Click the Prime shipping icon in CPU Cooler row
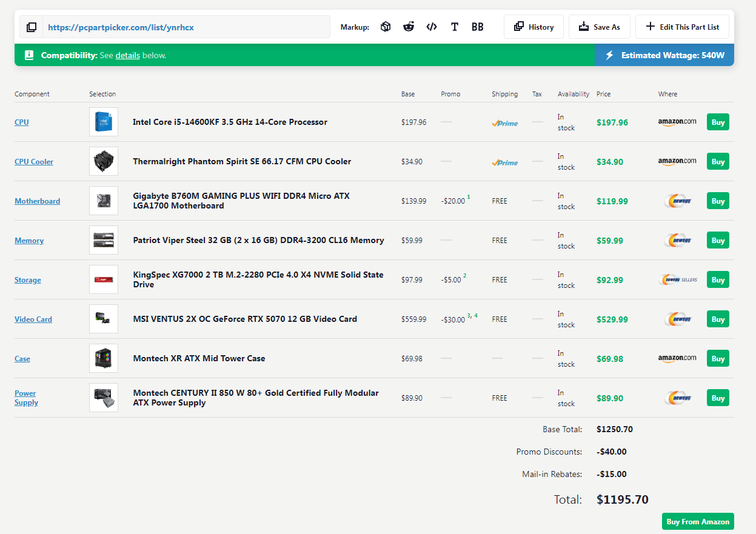The height and width of the screenshot is (534, 756). point(505,162)
